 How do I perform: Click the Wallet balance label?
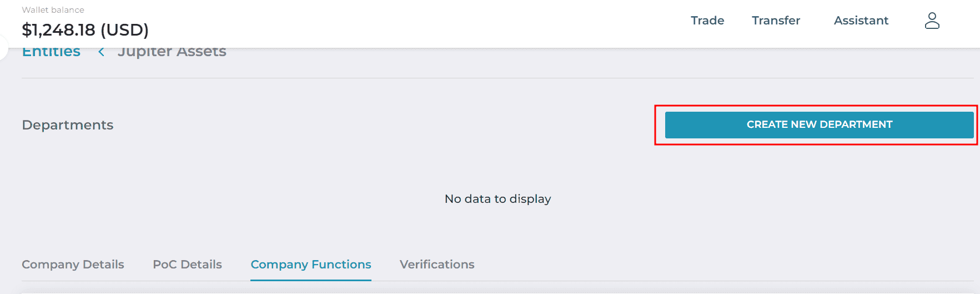pyautogui.click(x=53, y=10)
